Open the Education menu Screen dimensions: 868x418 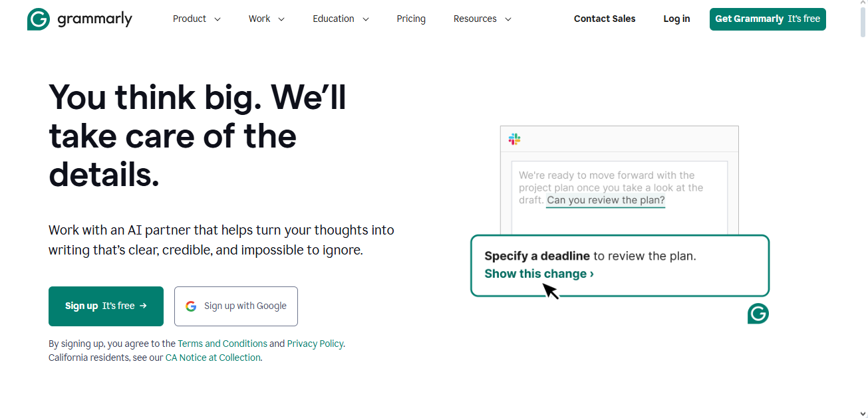(340, 19)
